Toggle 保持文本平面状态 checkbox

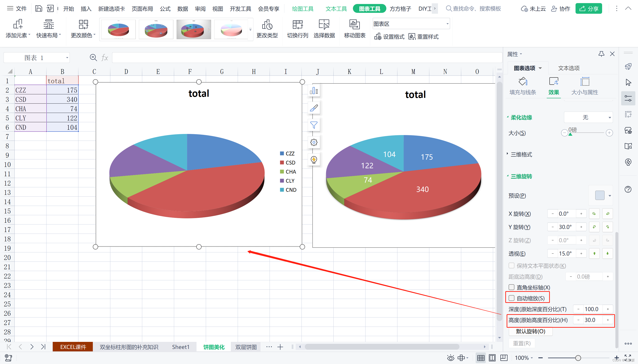512,265
